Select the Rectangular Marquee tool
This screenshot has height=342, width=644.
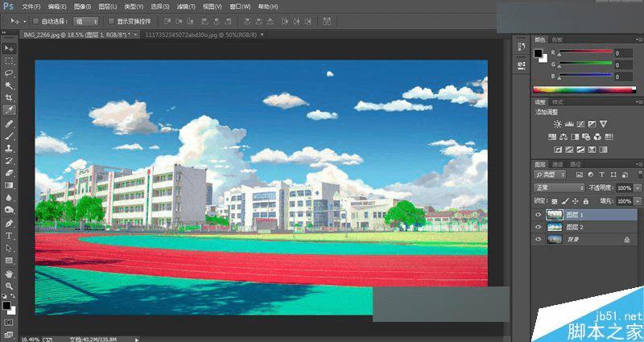pyautogui.click(x=9, y=61)
